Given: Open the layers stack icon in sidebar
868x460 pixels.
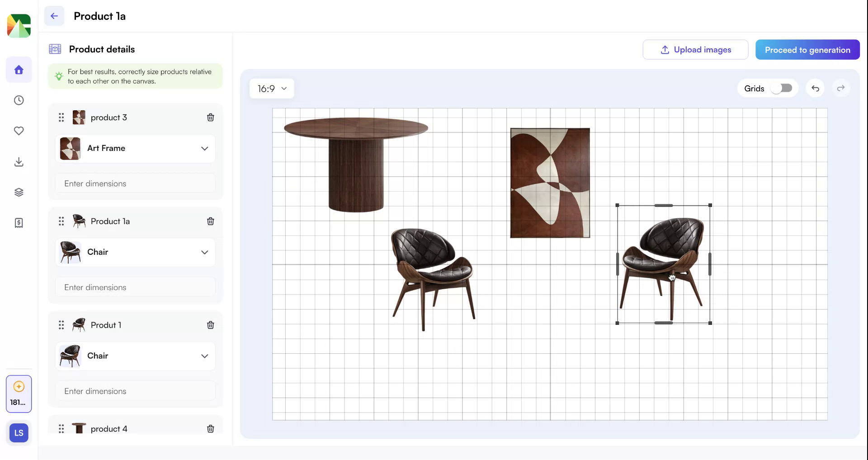Looking at the screenshot, I should 19,192.
